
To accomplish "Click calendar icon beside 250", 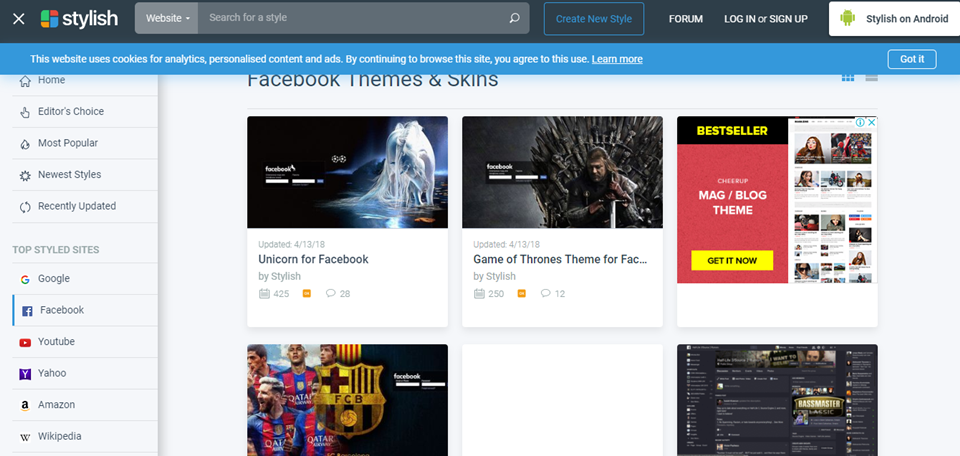I will pyautogui.click(x=479, y=294).
